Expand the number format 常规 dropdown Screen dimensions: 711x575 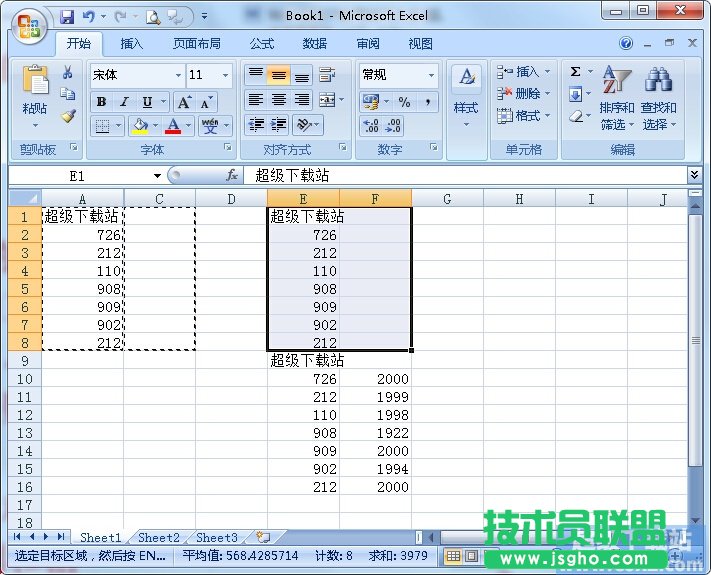click(x=432, y=75)
